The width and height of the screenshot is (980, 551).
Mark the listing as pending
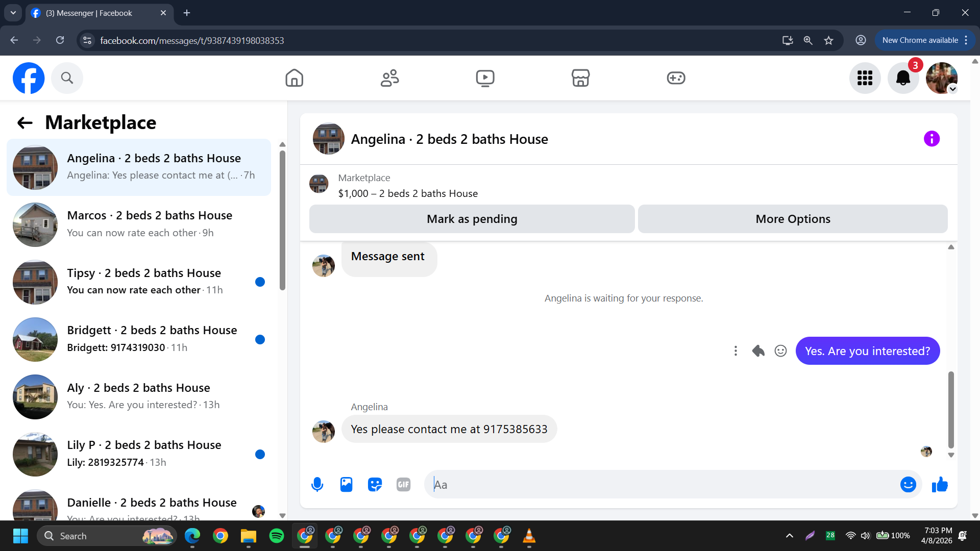[472, 219]
